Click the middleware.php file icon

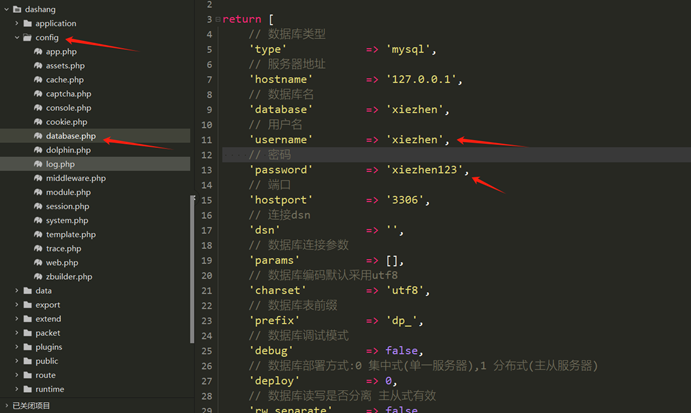click(38, 178)
